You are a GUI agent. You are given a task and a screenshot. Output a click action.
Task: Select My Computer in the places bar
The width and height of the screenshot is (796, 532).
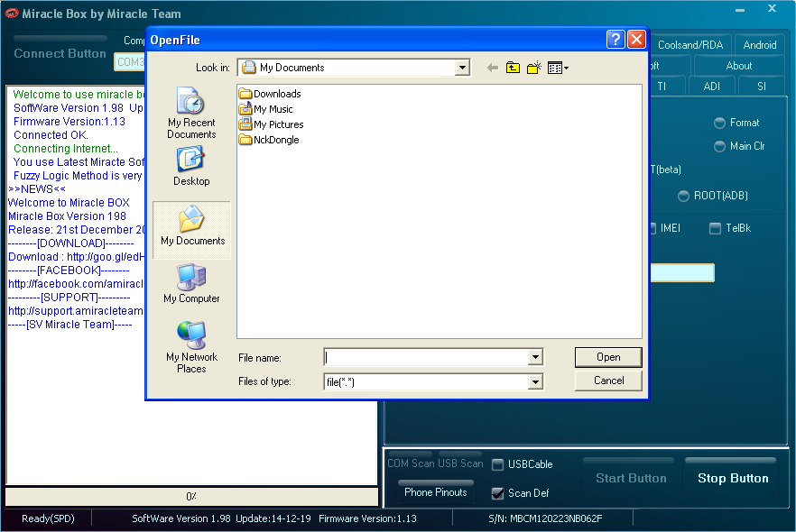point(191,284)
